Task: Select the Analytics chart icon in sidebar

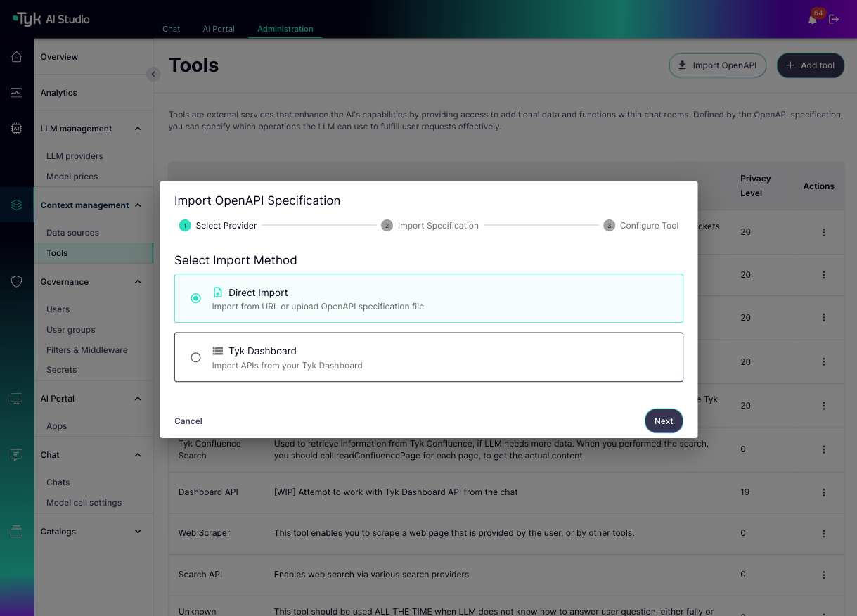Action: coord(16,92)
